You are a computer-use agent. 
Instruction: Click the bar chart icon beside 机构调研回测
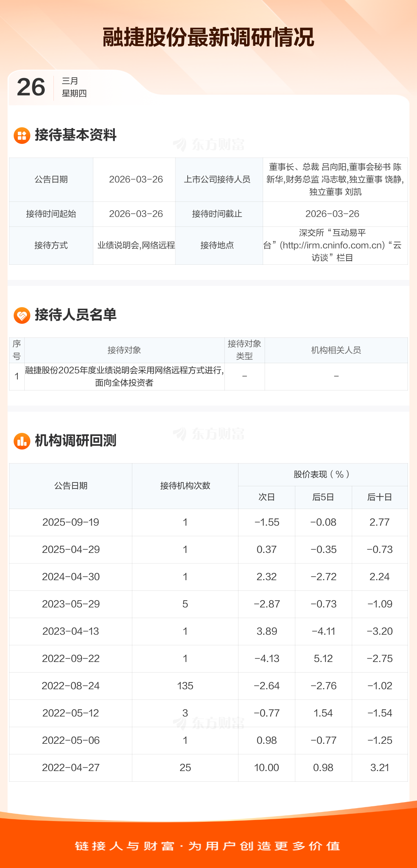[x=22, y=441]
